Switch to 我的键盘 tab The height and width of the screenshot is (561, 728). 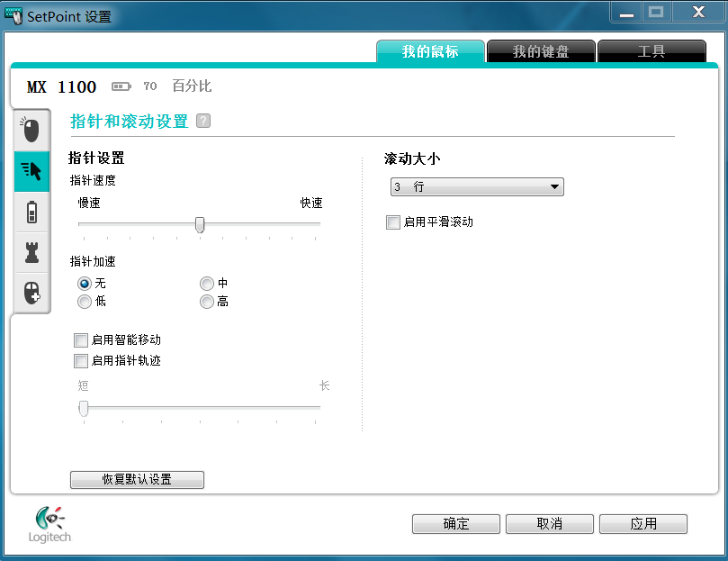541,51
